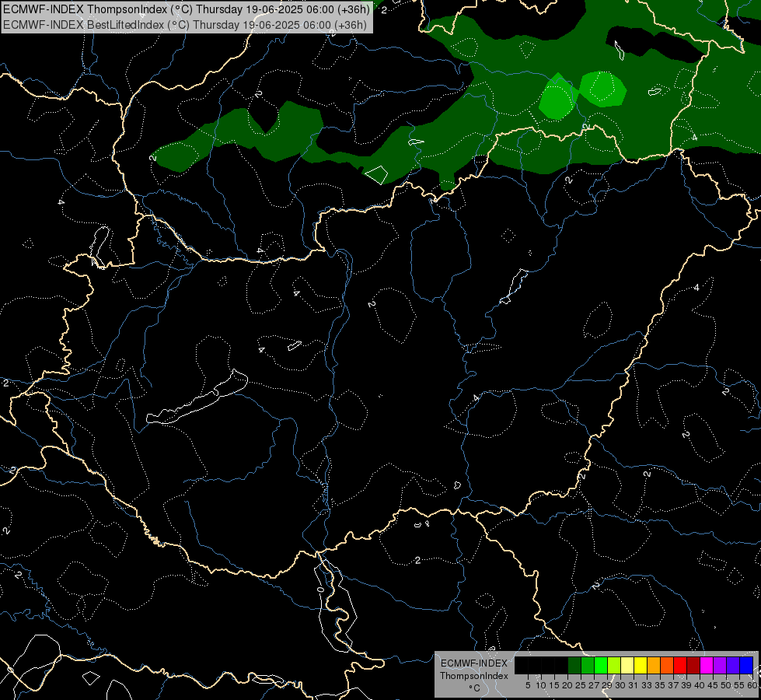Click the legend tick value 5
This screenshot has height=700, width=761.
click(528, 685)
